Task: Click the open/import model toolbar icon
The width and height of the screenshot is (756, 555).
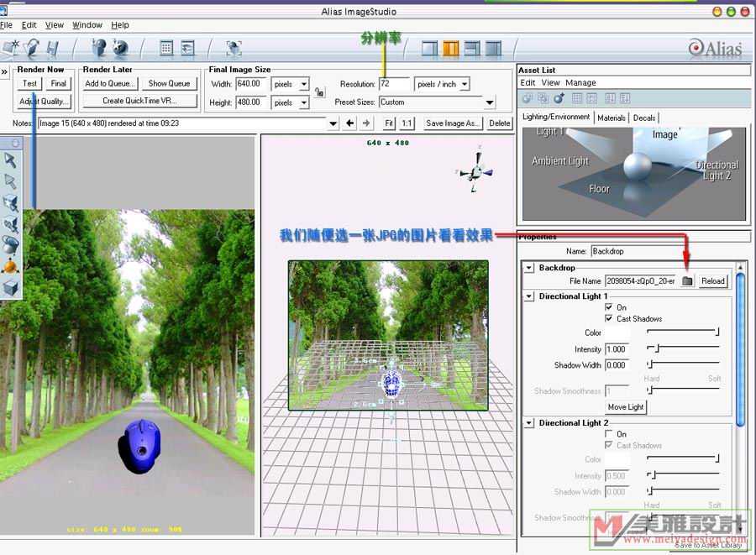Action: click(32, 48)
